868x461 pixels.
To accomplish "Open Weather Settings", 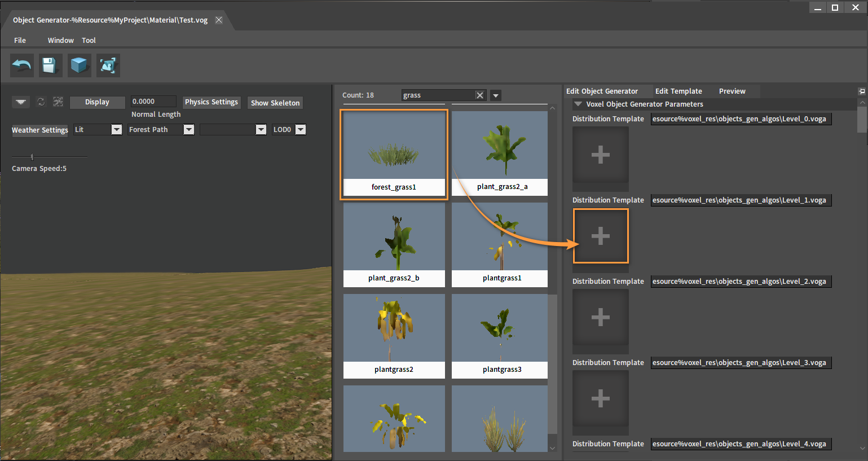I will (39, 130).
